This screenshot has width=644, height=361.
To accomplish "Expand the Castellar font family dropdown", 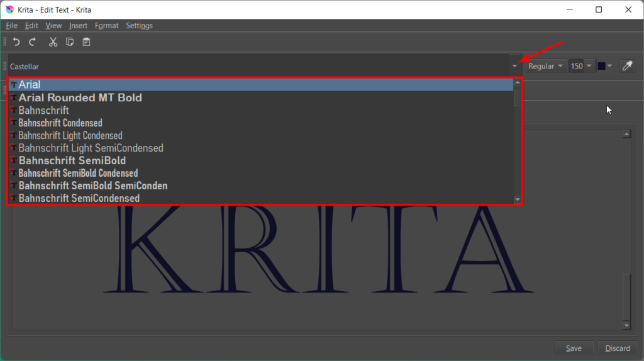I will [514, 66].
